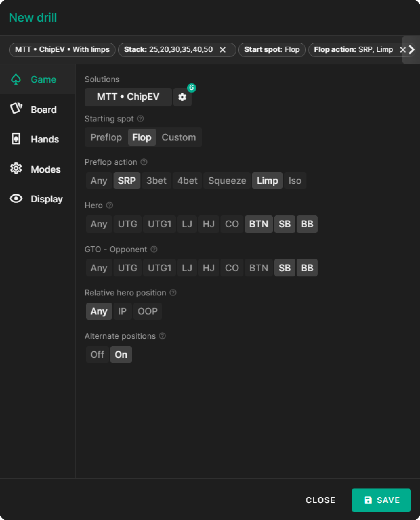Toggle LJ for Hero
Image resolution: width=420 pixels, height=520 pixels.
pos(187,224)
